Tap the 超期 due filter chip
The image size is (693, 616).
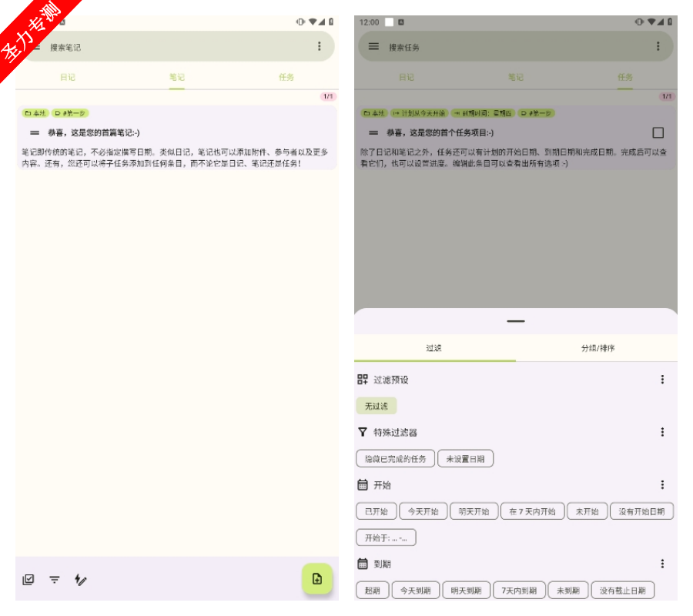[373, 590]
